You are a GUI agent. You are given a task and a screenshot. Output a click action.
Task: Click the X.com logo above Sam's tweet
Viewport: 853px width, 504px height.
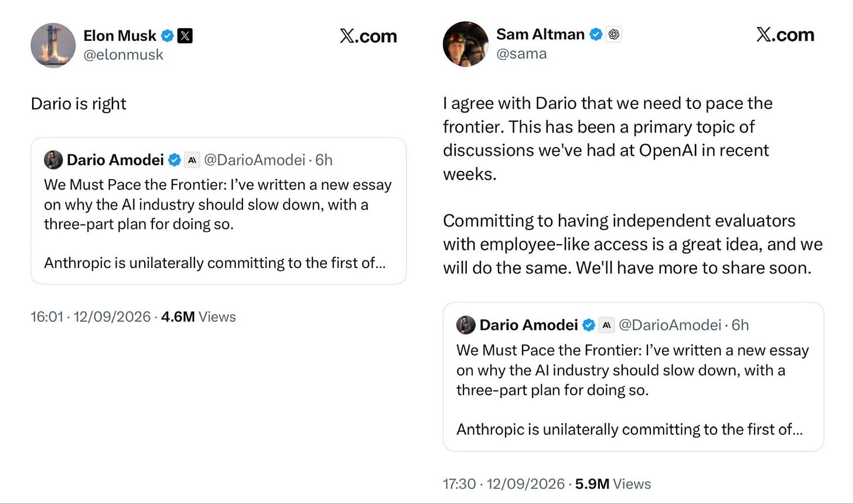coord(785,35)
